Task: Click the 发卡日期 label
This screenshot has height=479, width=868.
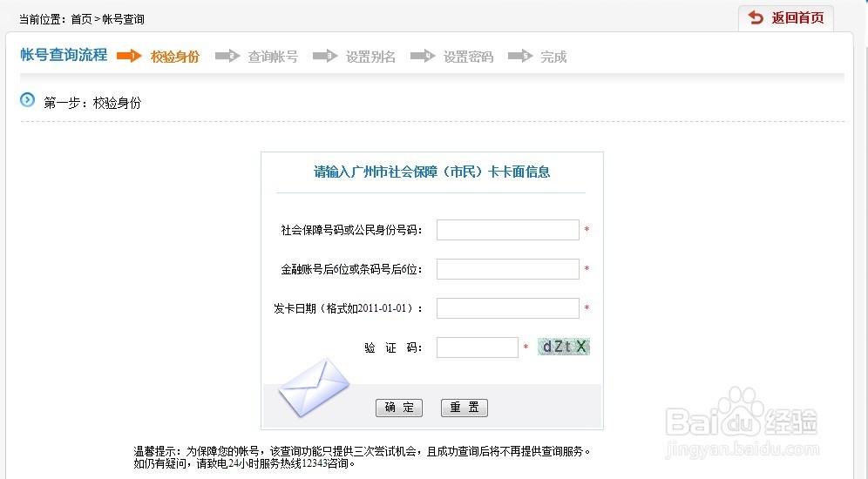Action: point(349,308)
